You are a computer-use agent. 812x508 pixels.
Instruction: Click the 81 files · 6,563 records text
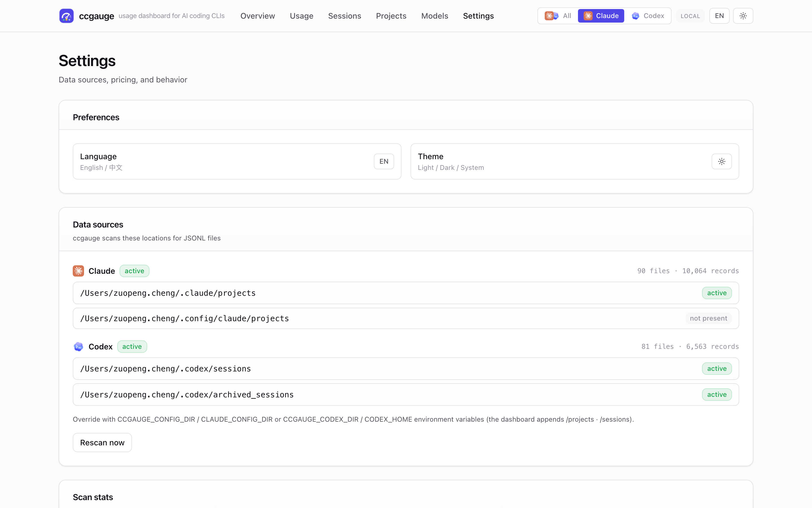coord(690,346)
